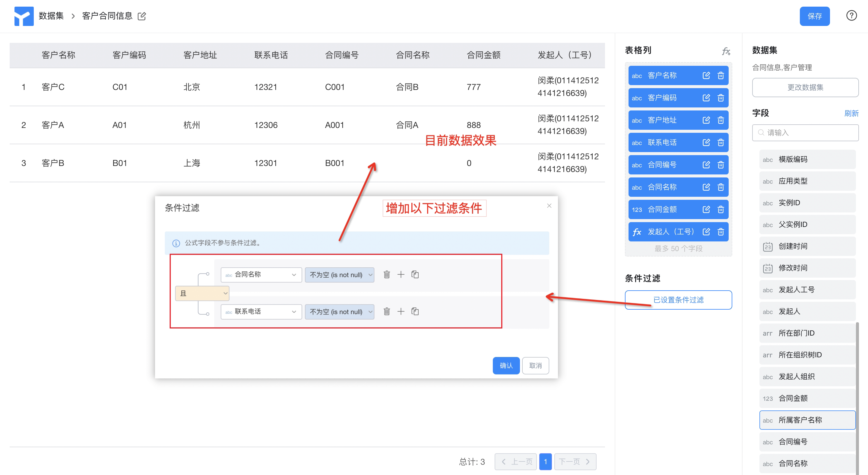The image size is (868, 475).
Task: Open the help question mark icon
Action: [x=851, y=15]
